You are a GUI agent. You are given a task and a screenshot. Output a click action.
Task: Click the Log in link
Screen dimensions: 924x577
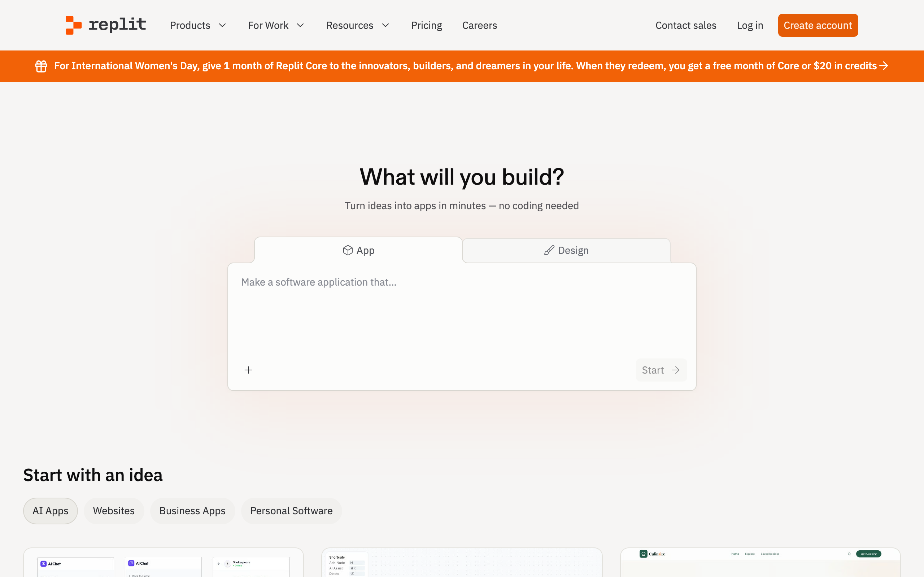pyautogui.click(x=750, y=25)
